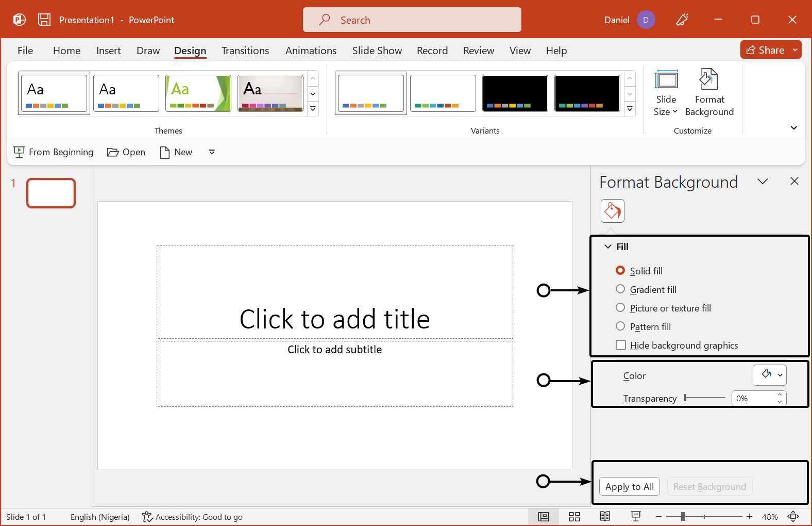This screenshot has height=526, width=812.
Task: Open the Transitions tab
Action: 245,51
